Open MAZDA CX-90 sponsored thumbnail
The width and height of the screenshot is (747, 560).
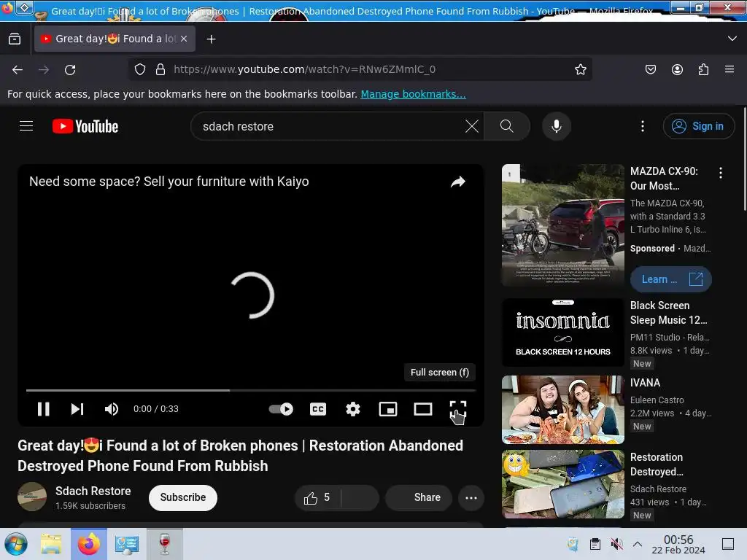click(x=562, y=225)
